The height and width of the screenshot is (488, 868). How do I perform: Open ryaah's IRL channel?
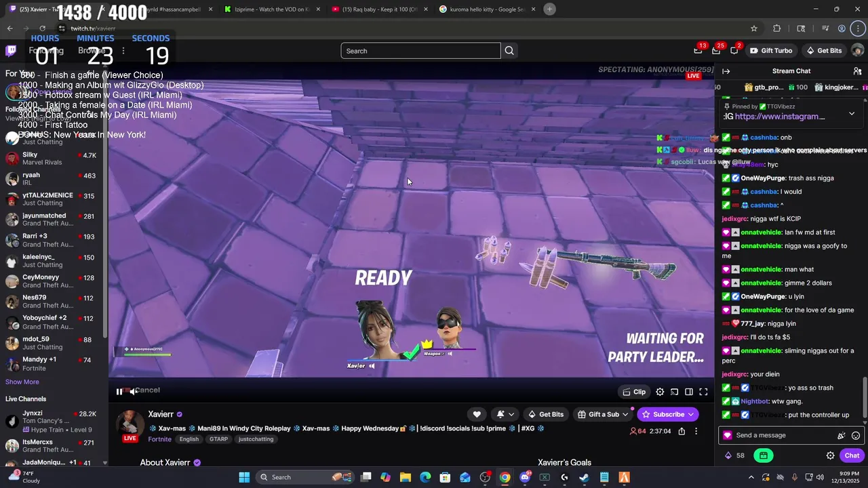52,179
